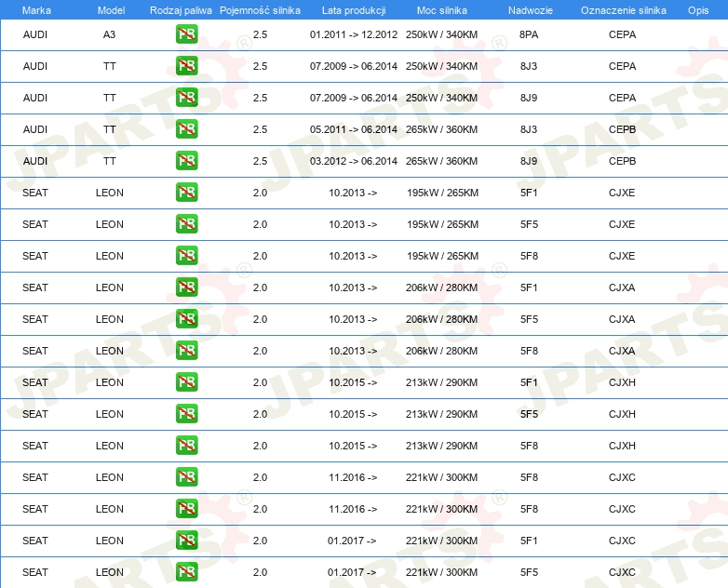Select the CJXH engine code in the 5F8 row
728x588 pixels.
(622, 445)
